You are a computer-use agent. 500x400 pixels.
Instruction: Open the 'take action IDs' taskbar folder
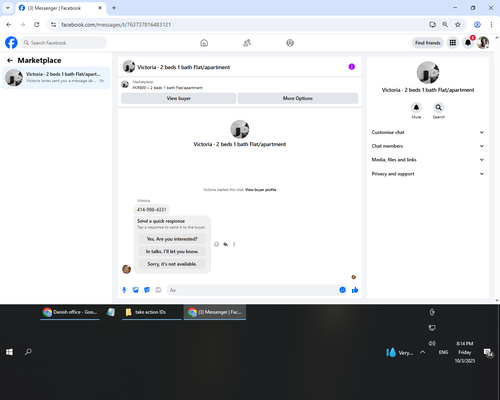[x=152, y=312]
